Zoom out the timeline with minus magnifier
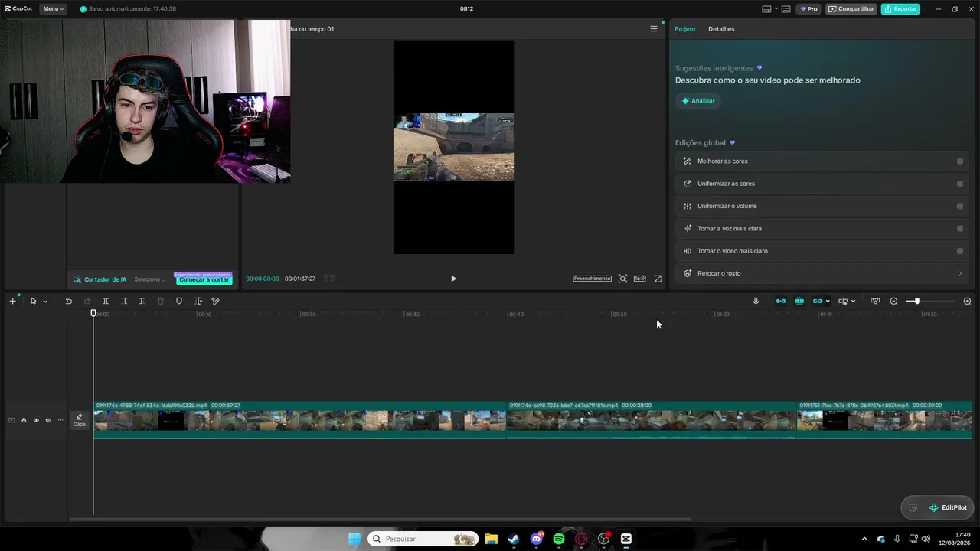The image size is (980, 551). click(x=893, y=301)
